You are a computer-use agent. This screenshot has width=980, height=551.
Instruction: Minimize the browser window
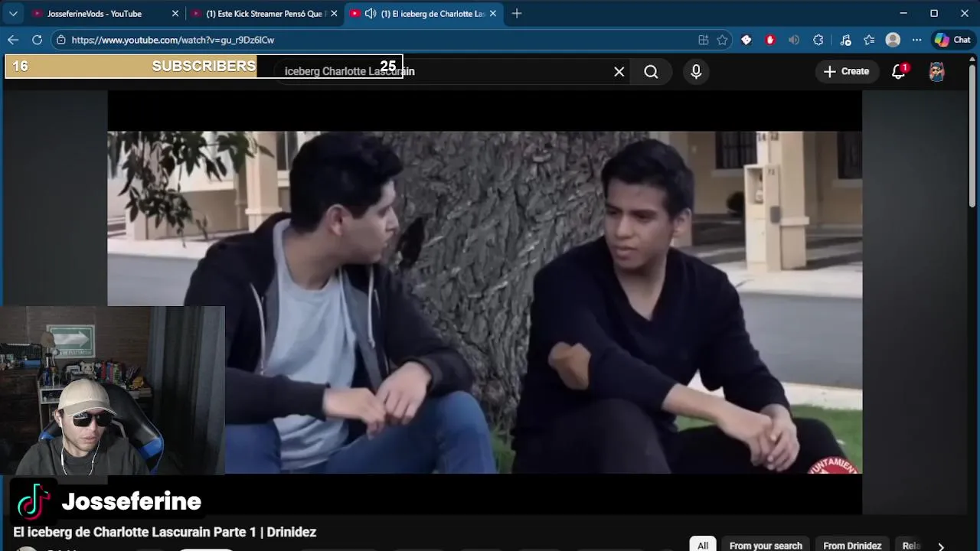click(x=903, y=13)
